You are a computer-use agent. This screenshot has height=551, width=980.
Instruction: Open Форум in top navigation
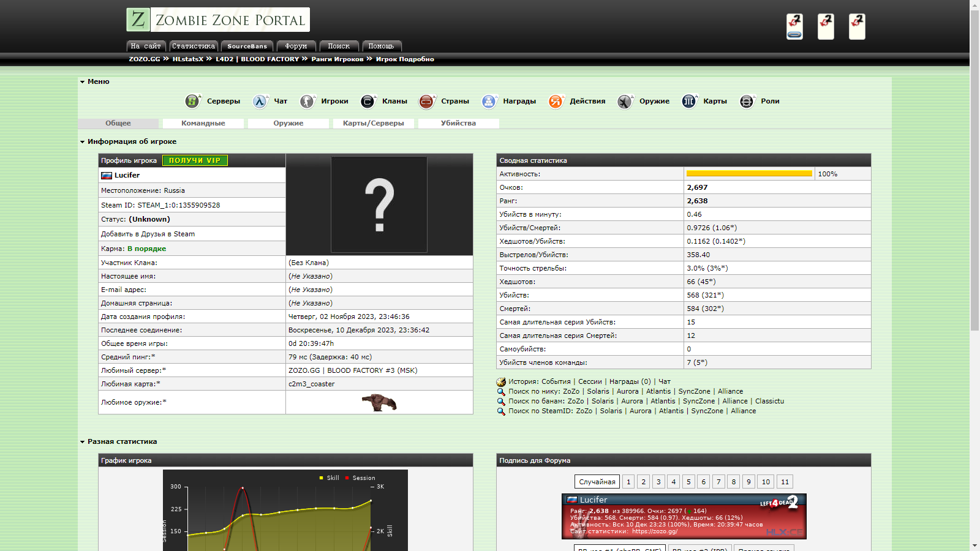tap(296, 46)
